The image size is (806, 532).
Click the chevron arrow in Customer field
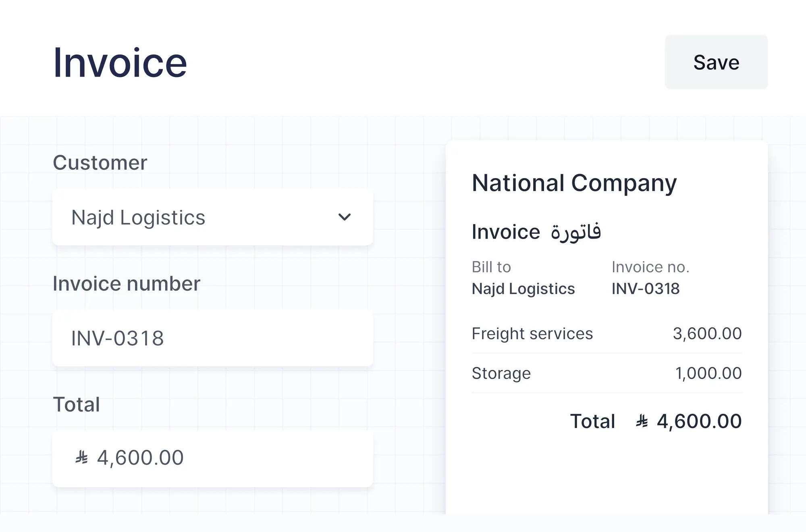coord(344,217)
